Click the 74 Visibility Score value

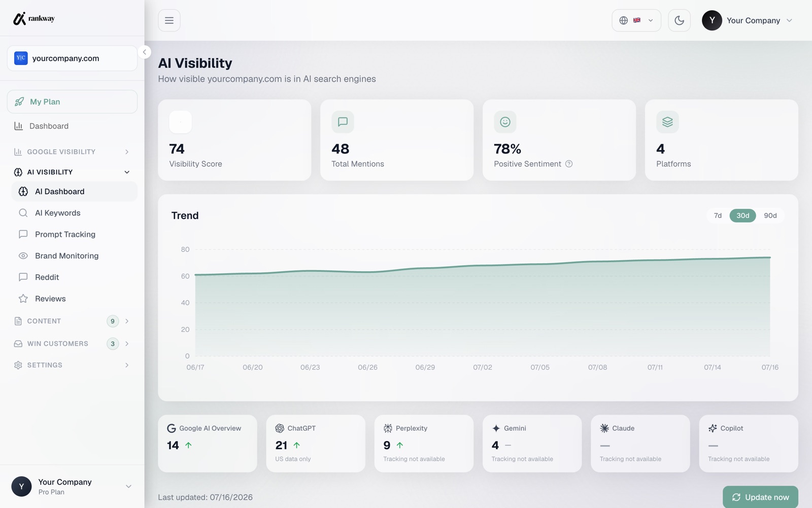[177, 149]
